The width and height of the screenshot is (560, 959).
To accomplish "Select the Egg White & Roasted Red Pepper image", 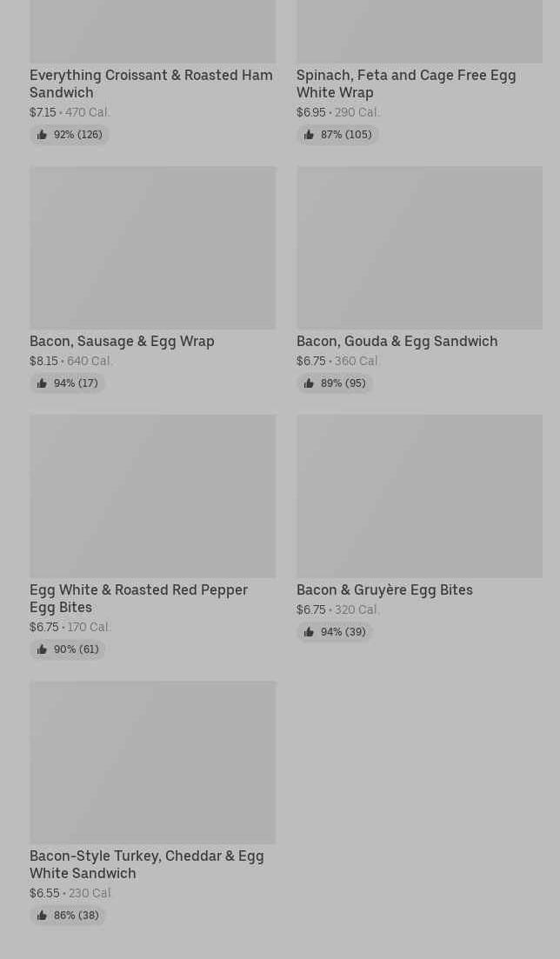I will [152, 496].
